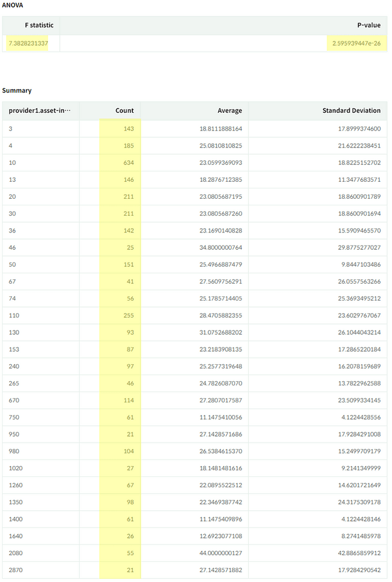Select average value 27.1428571686

pos(220,434)
